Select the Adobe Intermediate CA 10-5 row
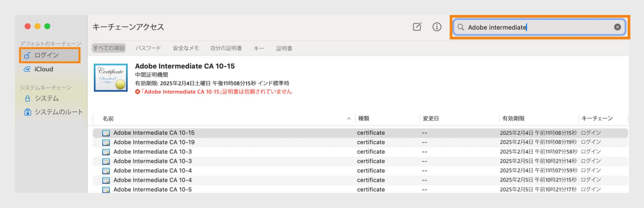Viewport: 644px width, 208px height. coord(360,189)
